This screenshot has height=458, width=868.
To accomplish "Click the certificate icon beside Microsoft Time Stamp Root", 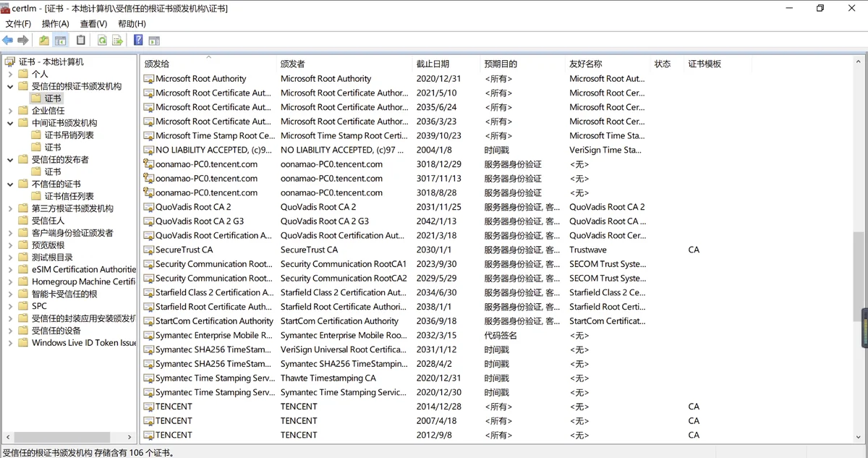I will coord(149,136).
